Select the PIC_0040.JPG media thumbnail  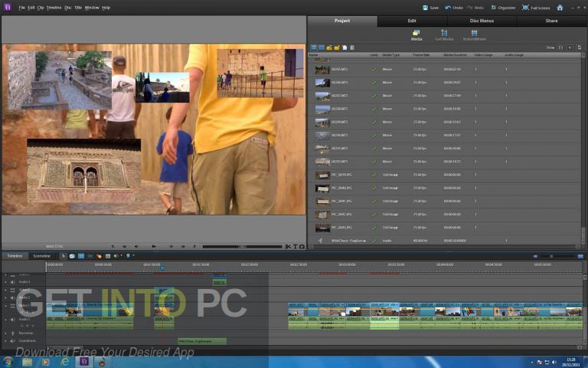click(x=322, y=188)
